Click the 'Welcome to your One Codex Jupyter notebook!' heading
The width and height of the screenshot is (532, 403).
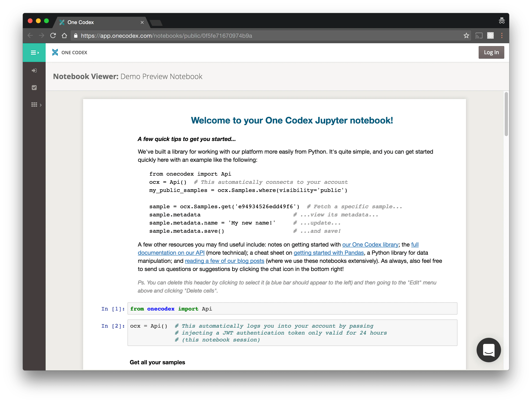(x=292, y=120)
